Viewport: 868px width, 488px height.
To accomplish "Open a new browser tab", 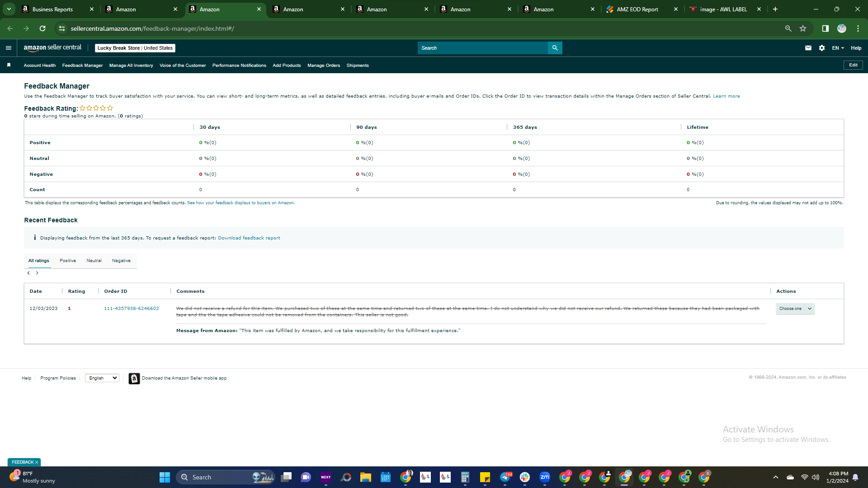I will (775, 9).
